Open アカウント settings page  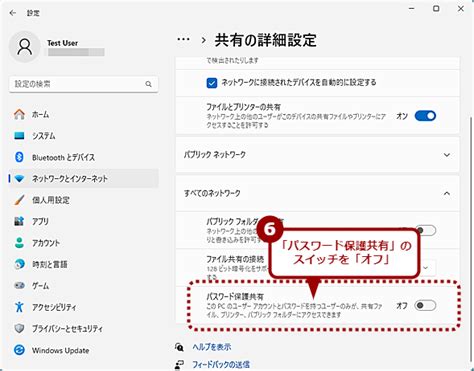[x=84, y=243]
